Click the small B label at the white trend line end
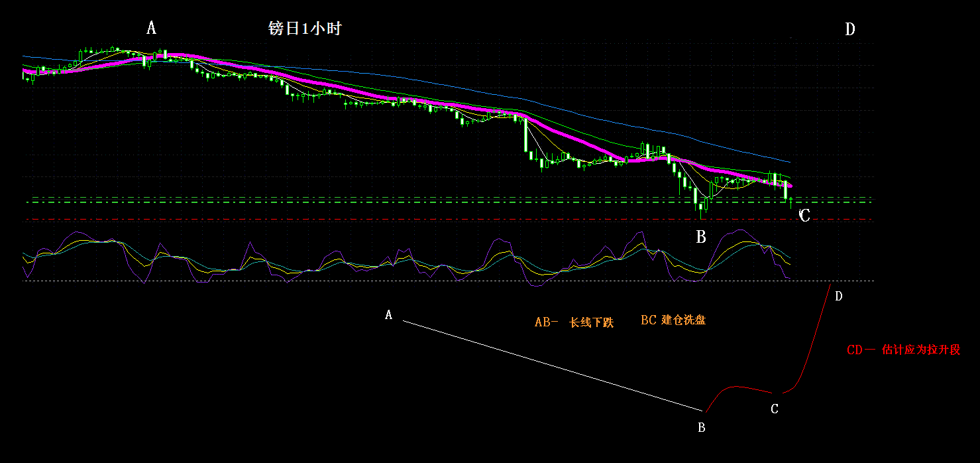Screen dimensions: 980x463 702,428
